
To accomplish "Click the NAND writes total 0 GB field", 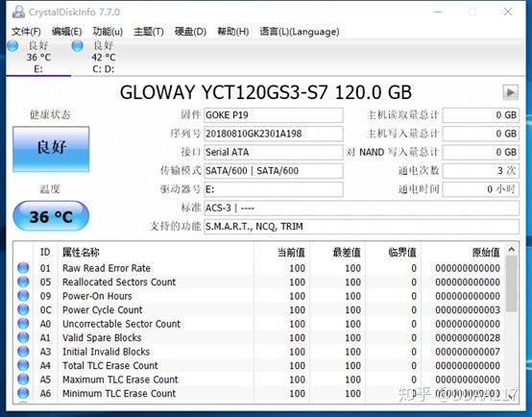I will tap(481, 152).
